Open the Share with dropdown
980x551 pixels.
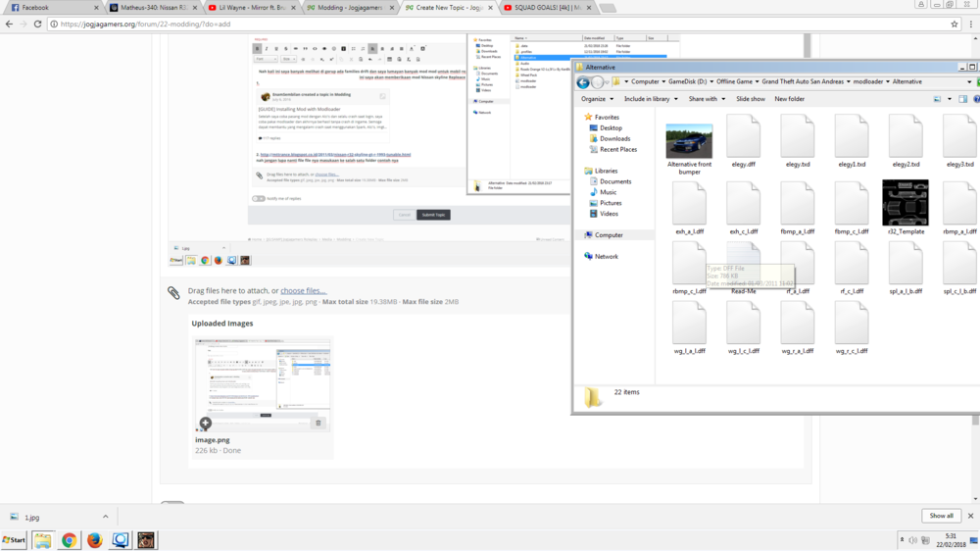707,99
